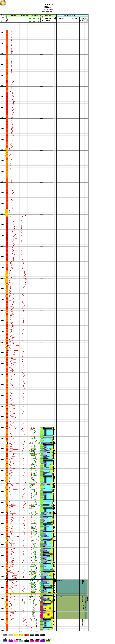Click the 2500 depth marker

click(2, 289)
